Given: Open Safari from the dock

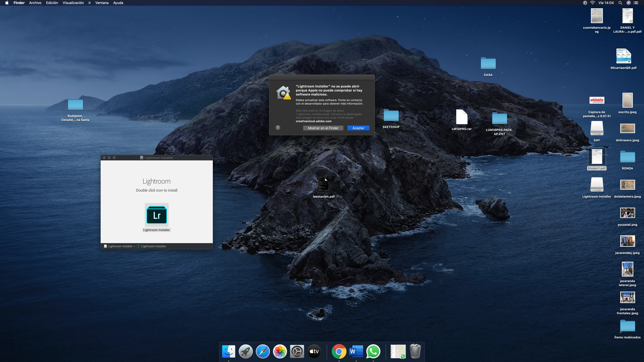Looking at the screenshot, I should 263,351.
